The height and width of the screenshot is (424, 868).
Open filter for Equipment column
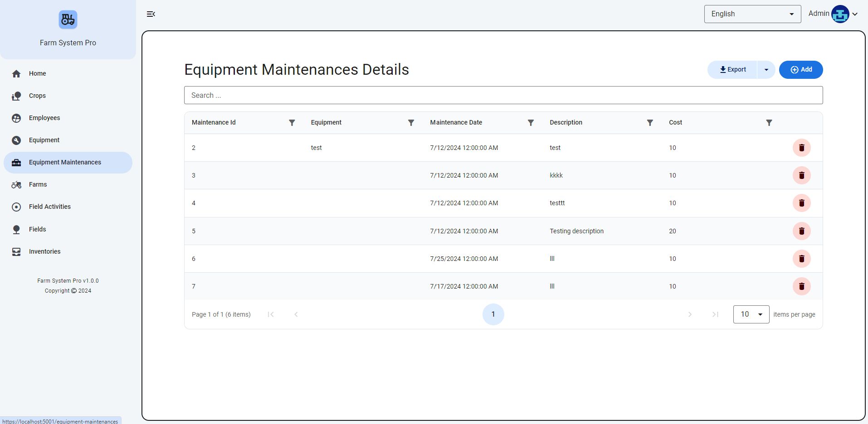[411, 123]
